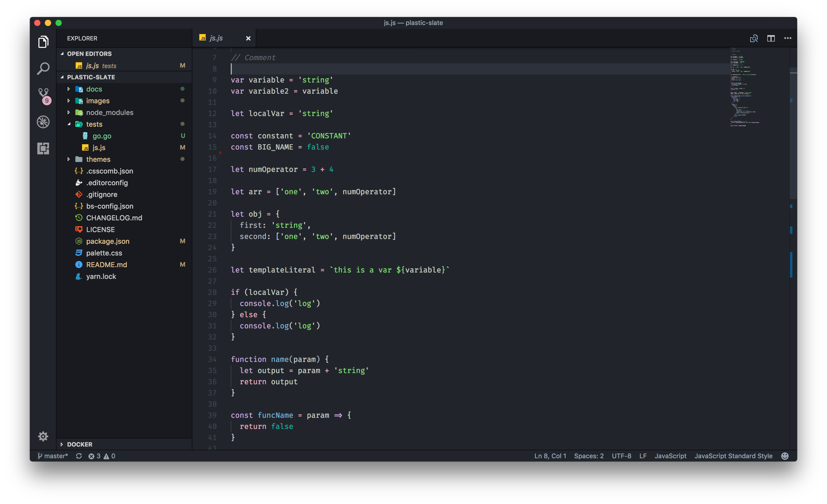
Task: Open the Extensions view icon
Action: pyautogui.click(x=43, y=148)
